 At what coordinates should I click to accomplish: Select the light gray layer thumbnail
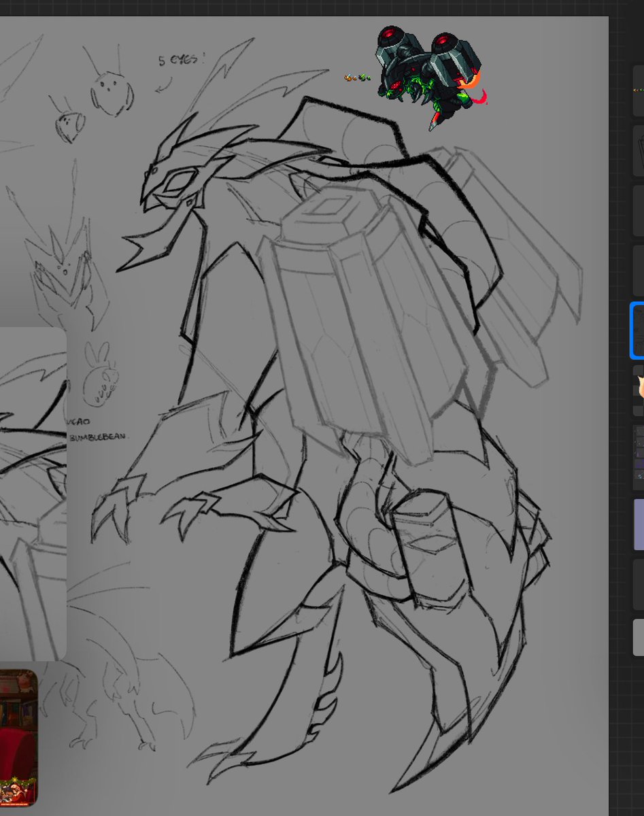[x=639, y=637]
